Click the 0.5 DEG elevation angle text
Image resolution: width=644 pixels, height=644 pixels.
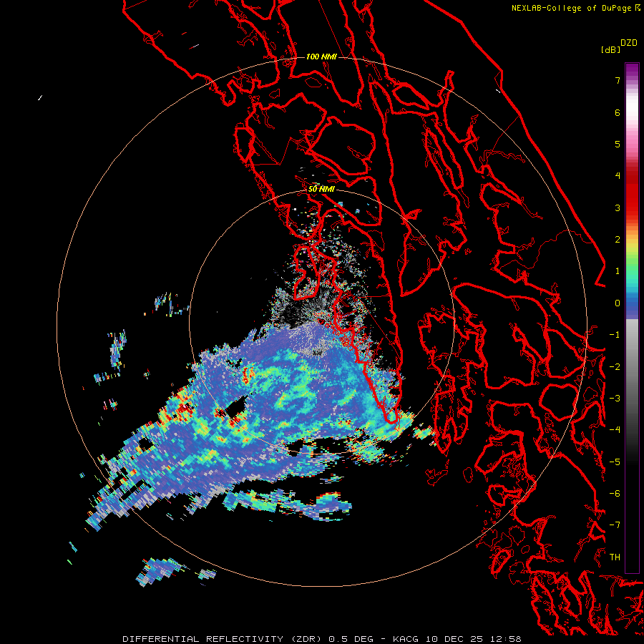[351, 639]
